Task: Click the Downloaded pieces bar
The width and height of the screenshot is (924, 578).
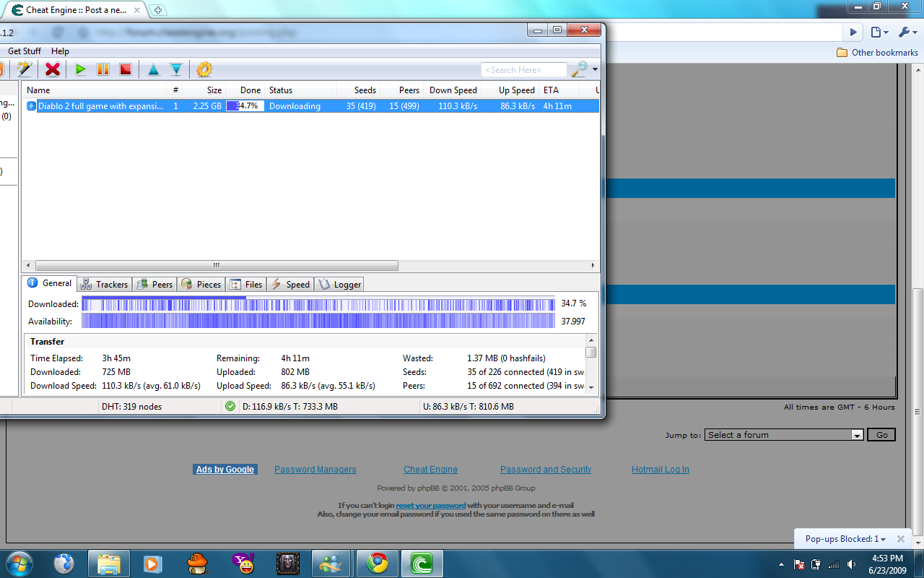Action: click(318, 303)
